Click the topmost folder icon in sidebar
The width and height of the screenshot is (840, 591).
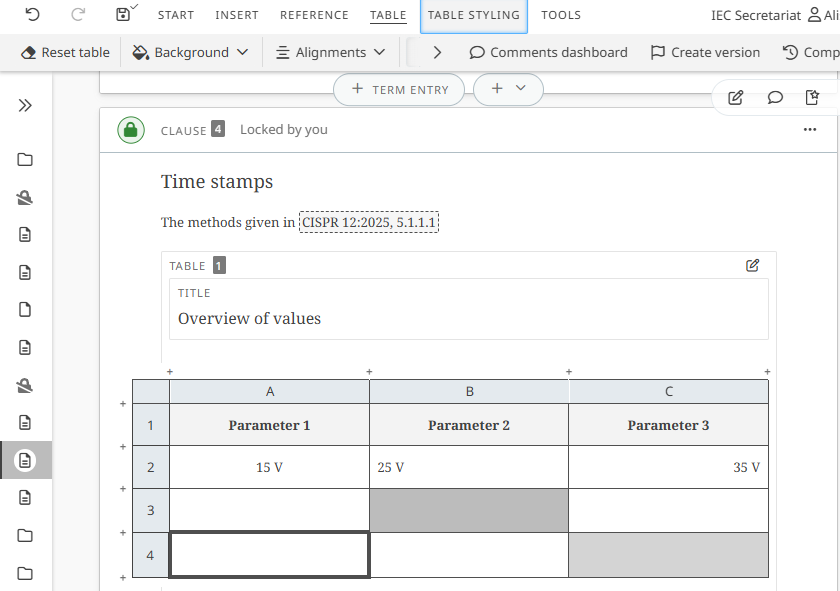coord(25,160)
